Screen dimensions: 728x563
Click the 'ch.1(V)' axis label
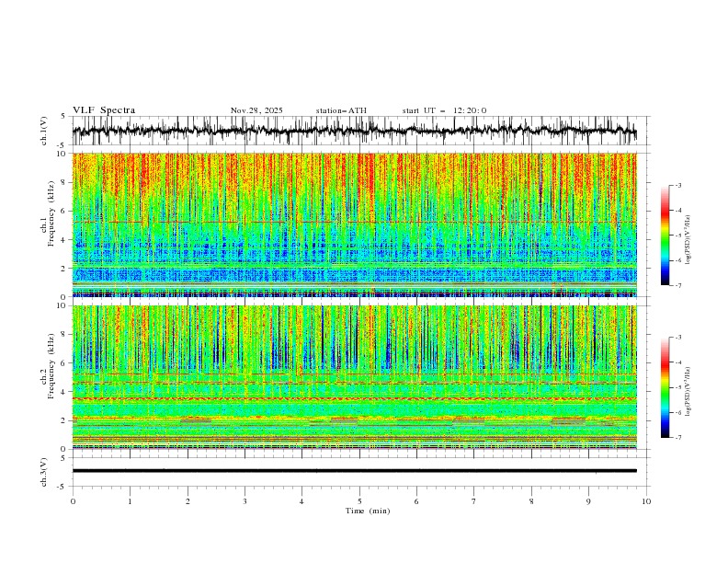pos(44,131)
